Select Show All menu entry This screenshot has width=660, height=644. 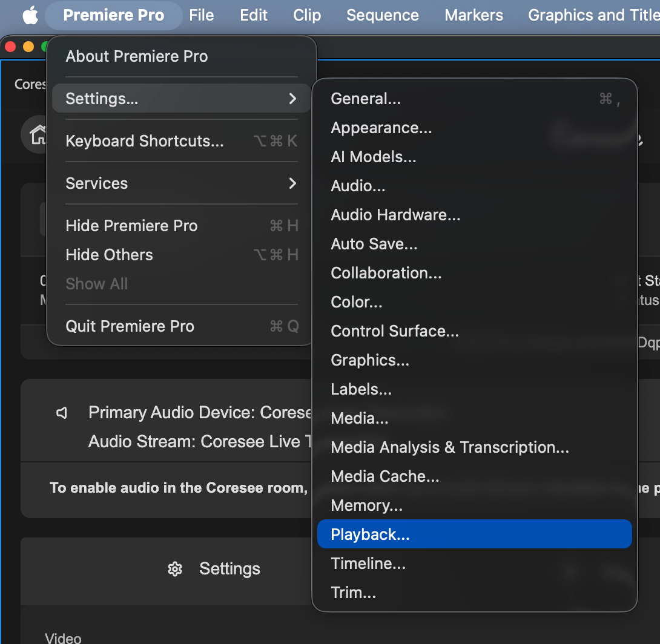(182, 284)
